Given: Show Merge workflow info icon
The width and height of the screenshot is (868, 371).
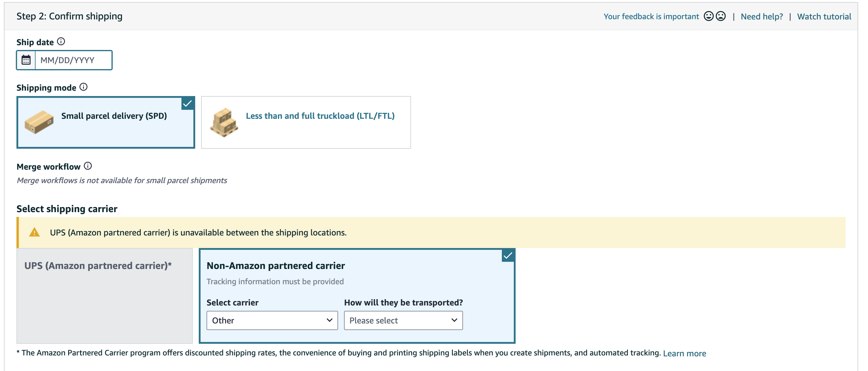Looking at the screenshot, I should coord(88,166).
